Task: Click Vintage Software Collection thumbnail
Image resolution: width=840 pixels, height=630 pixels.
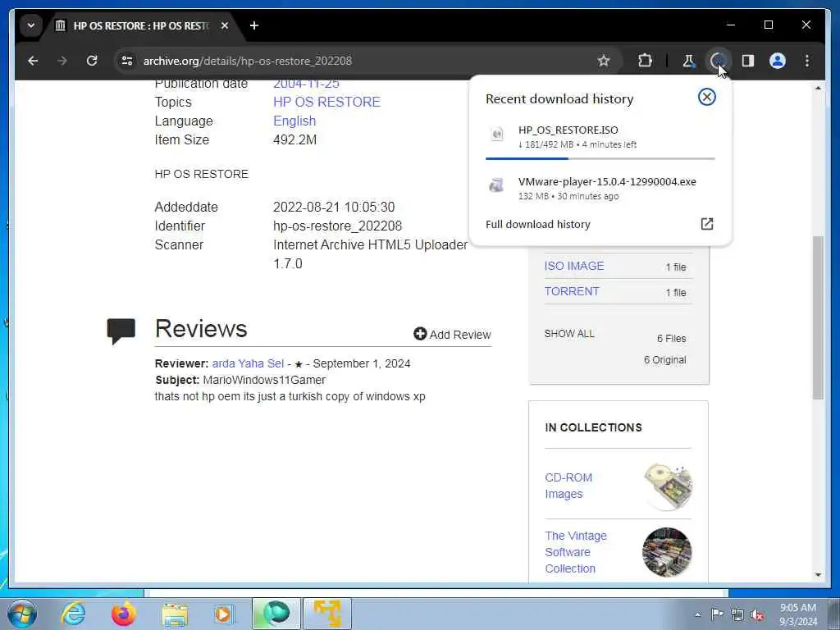Action: pos(667,552)
